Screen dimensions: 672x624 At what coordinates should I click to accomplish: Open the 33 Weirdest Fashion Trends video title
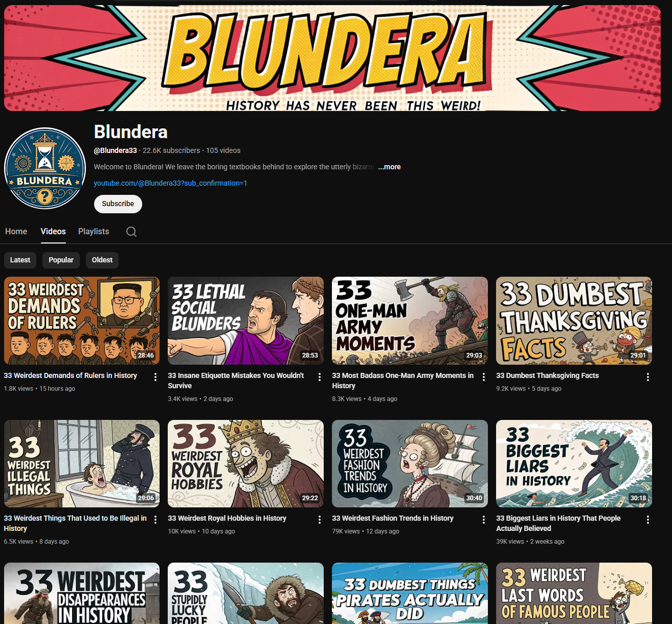point(392,518)
